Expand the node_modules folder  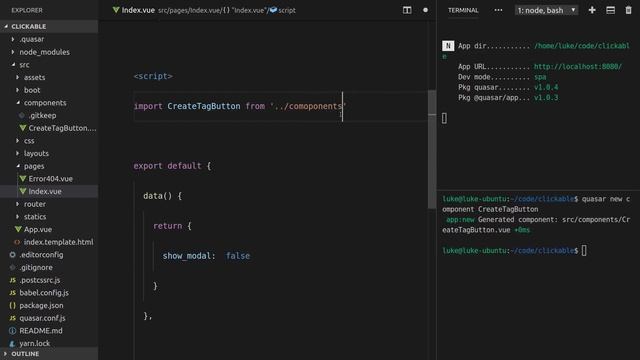[x=13, y=52]
